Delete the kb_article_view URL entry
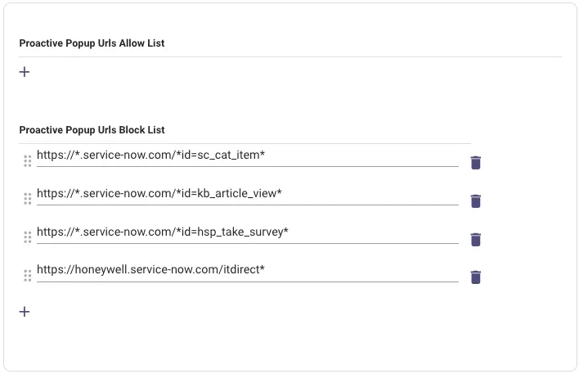The image size is (588, 374). (x=476, y=201)
